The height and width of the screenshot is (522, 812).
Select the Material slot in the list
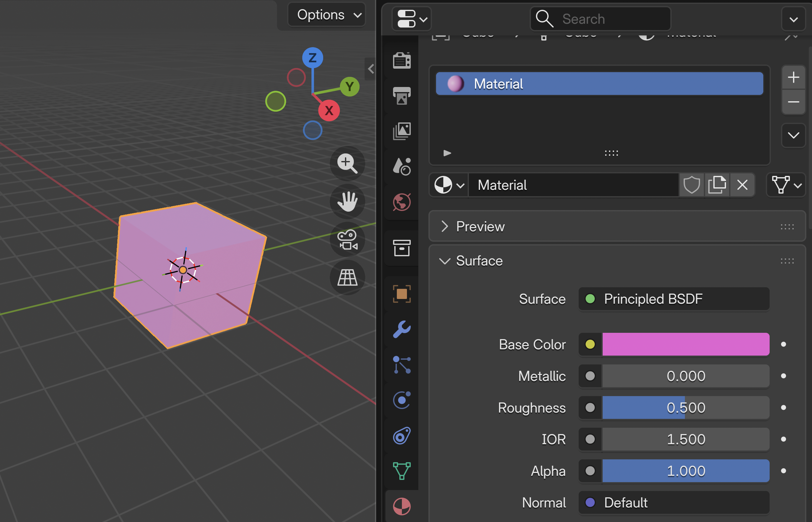coord(599,84)
